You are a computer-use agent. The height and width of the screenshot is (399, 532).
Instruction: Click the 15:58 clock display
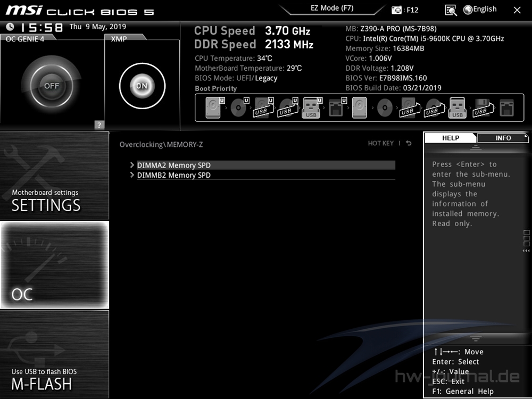click(x=41, y=27)
